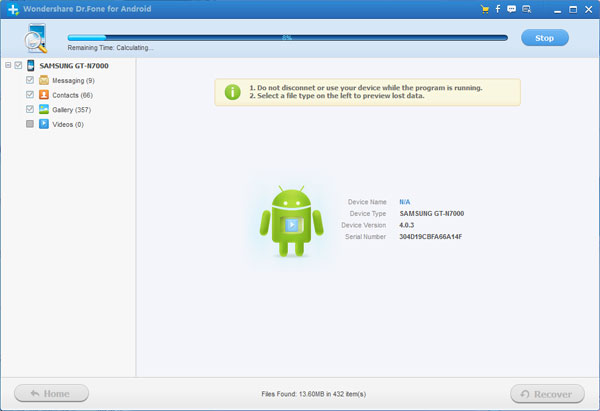Minimize the Dr.Fone window
Viewport: 600px width, 411px height.
558,10
